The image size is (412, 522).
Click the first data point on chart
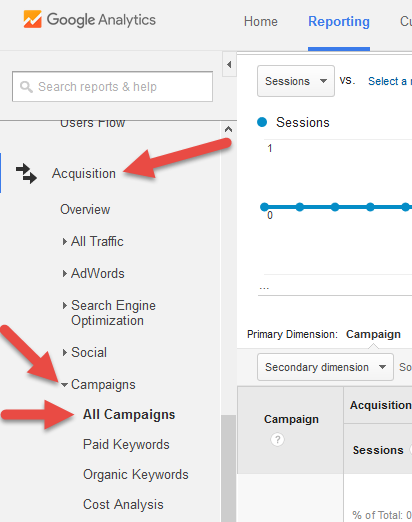(264, 207)
